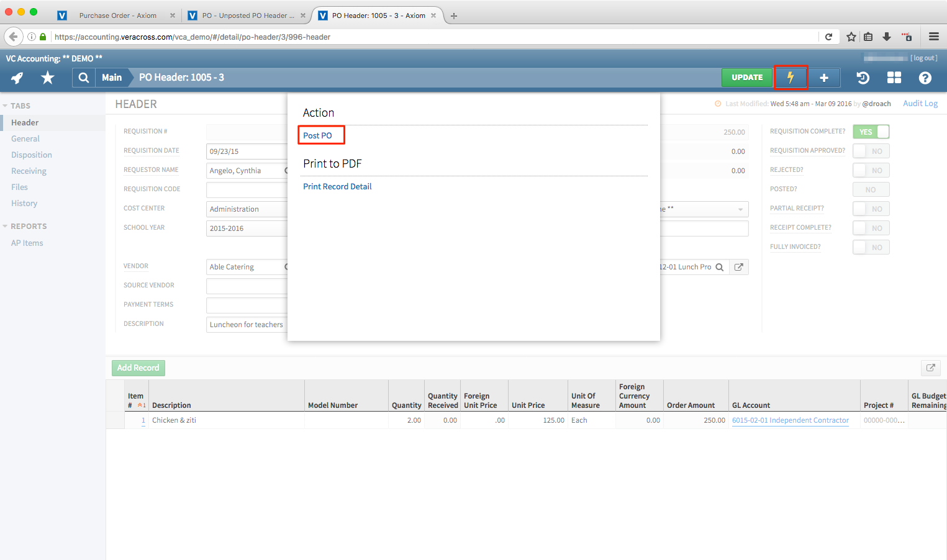This screenshot has height=560, width=947.
Task: Click the plus icon to add a record
Action: [x=824, y=77]
